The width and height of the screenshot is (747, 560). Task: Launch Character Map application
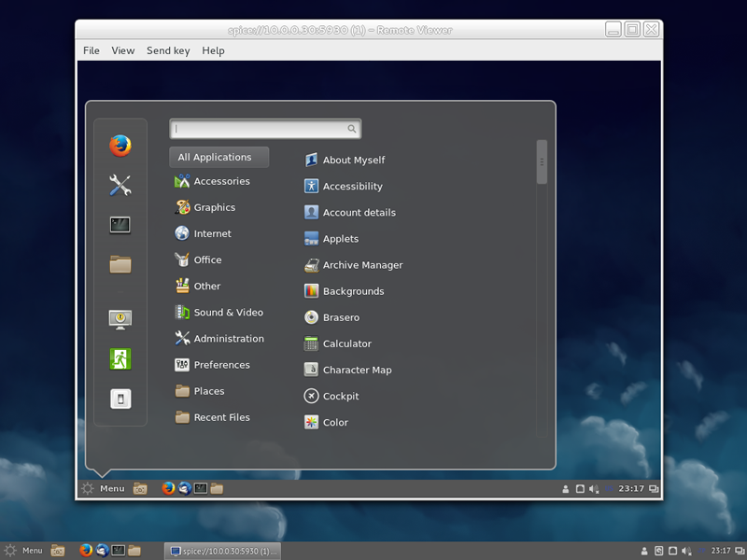pos(348,370)
